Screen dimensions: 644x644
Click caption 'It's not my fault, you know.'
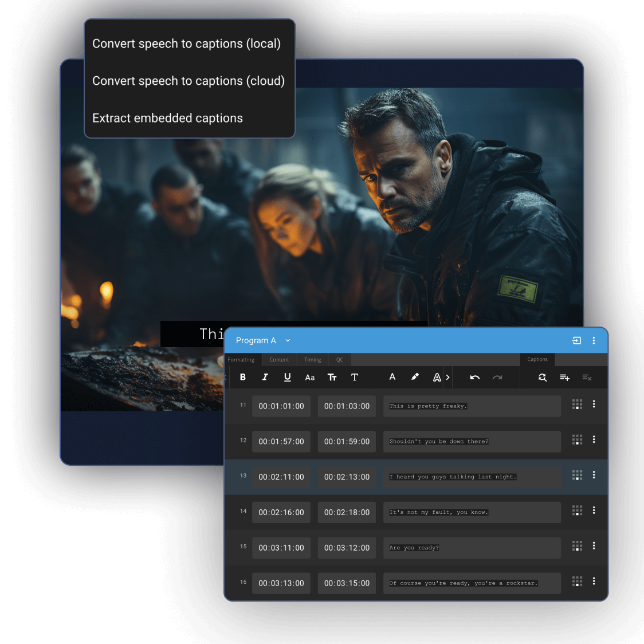[x=439, y=513]
